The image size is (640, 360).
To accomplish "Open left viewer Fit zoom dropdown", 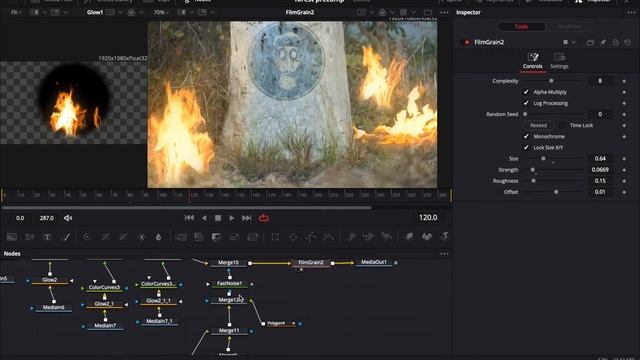I will pos(16,12).
